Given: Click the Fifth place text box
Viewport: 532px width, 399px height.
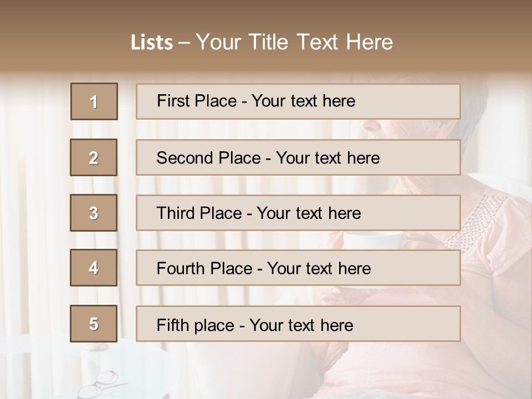Looking at the screenshot, I should pos(298,324).
